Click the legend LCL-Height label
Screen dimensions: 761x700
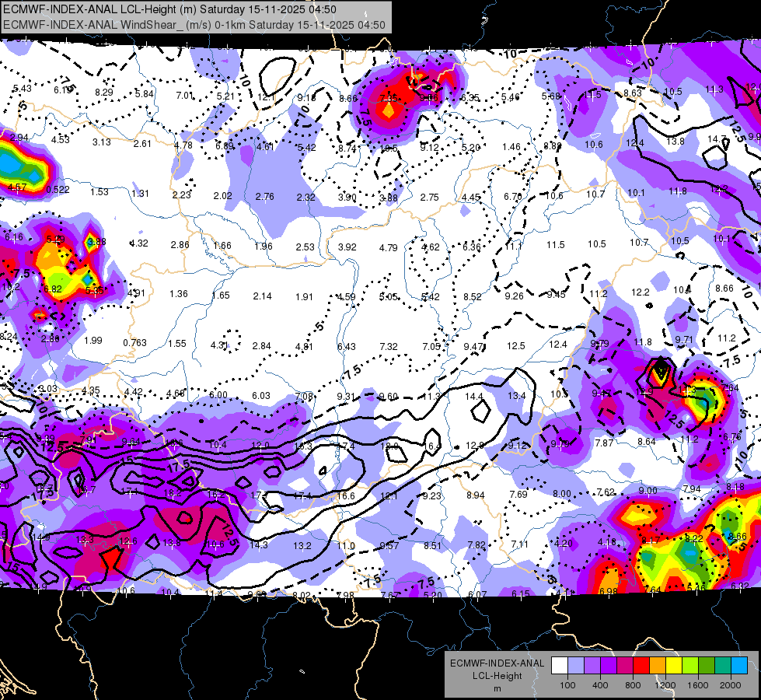pos(497,676)
